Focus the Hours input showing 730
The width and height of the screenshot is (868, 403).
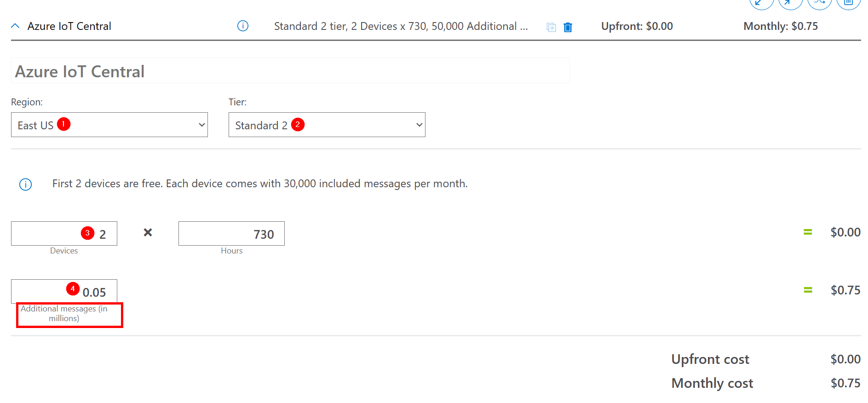pyautogui.click(x=231, y=234)
